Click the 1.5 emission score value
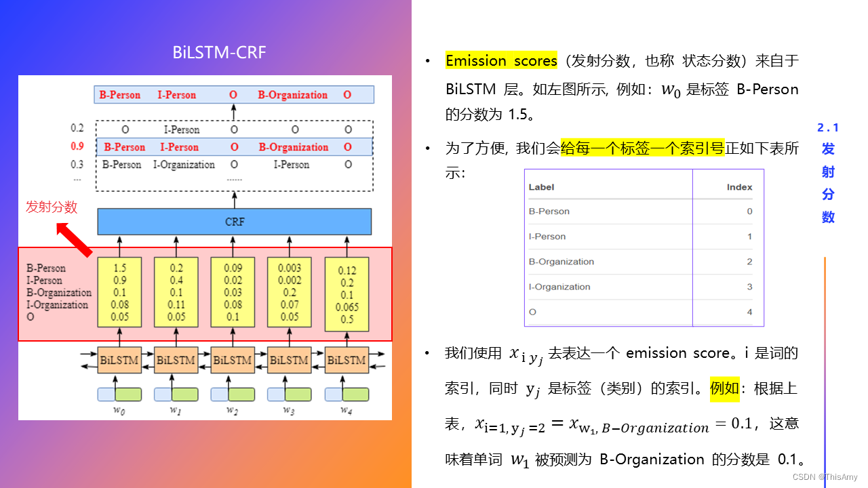The height and width of the screenshot is (488, 868). 119,268
